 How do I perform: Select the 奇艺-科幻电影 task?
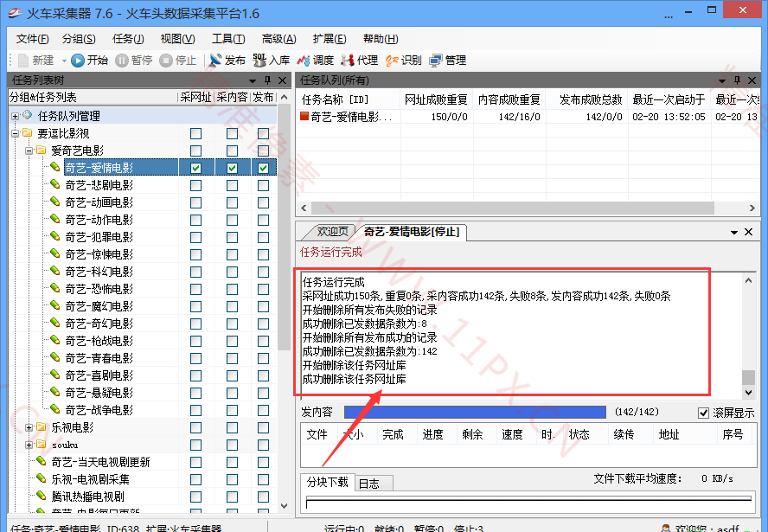[x=99, y=272]
